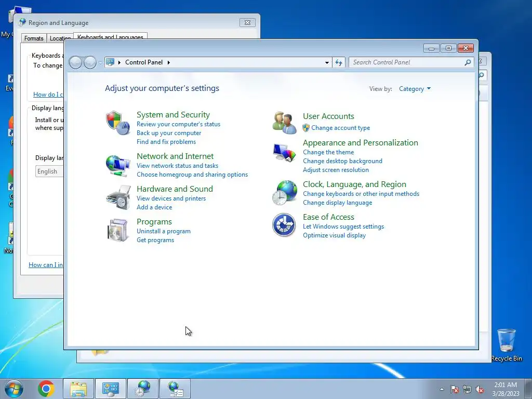
Task: Click Review your computer's status
Action: 179,124
